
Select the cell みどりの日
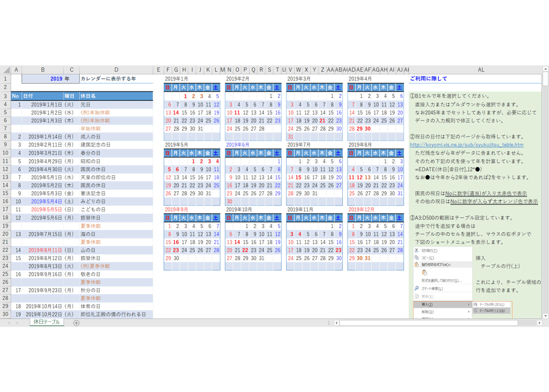[x=116, y=201]
